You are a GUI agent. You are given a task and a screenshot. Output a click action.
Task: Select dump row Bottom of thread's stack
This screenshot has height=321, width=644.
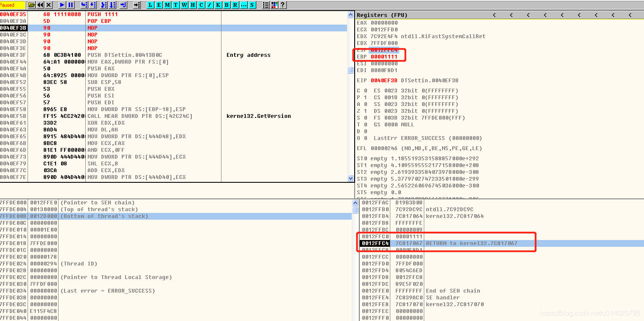[176, 216]
